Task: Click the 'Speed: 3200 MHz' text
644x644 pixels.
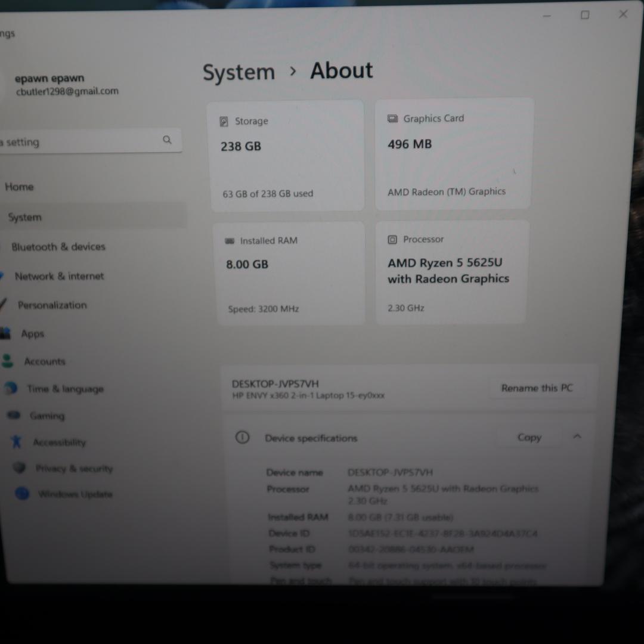Action: click(x=264, y=309)
